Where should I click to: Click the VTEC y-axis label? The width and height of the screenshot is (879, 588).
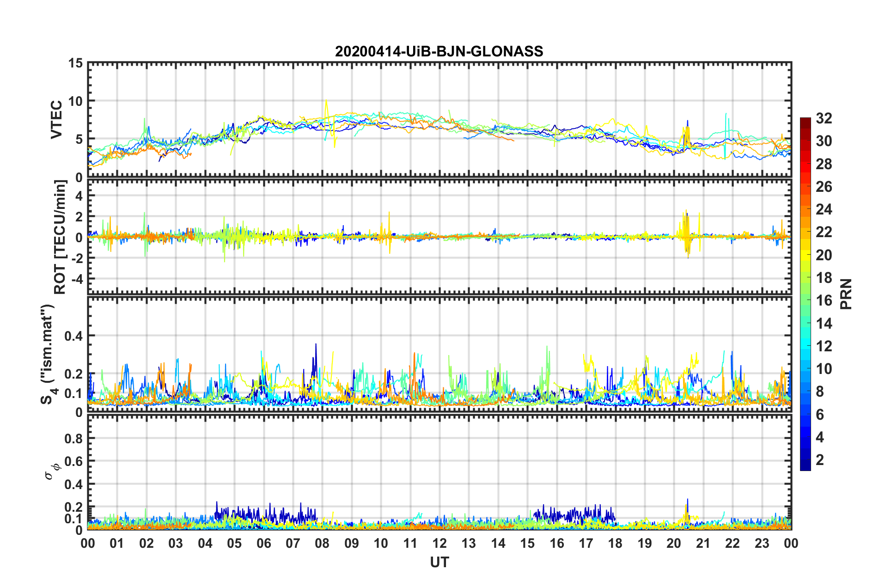click(x=56, y=120)
